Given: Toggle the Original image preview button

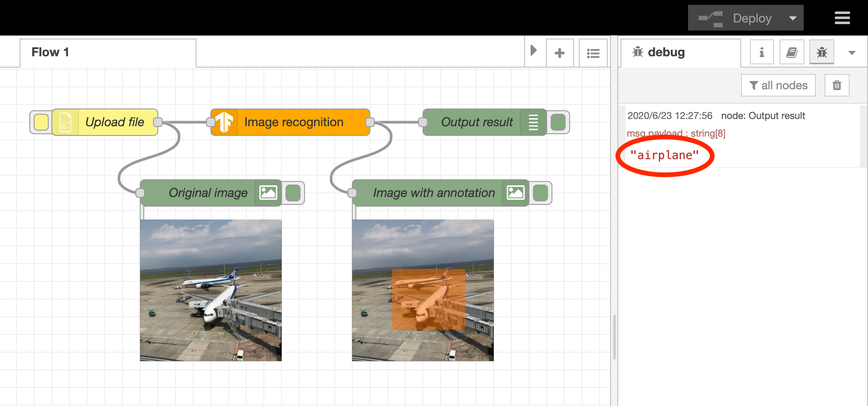Looking at the screenshot, I should click(293, 193).
